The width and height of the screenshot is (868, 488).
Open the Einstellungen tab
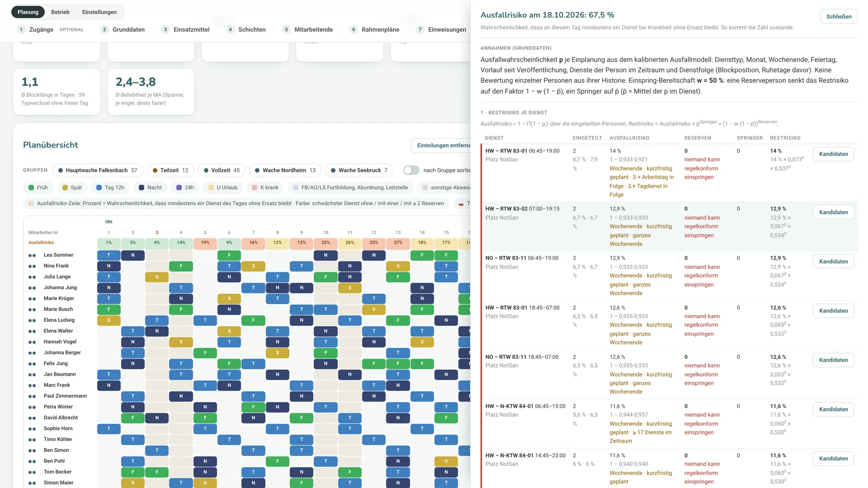tap(99, 12)
